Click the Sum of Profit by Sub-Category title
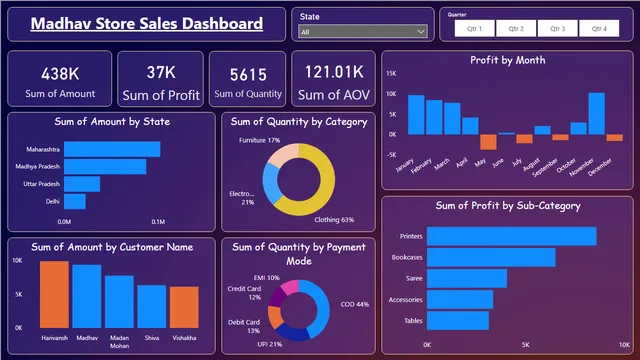The image size is (640, 360). pyautogui.click(x=508, y=205)
